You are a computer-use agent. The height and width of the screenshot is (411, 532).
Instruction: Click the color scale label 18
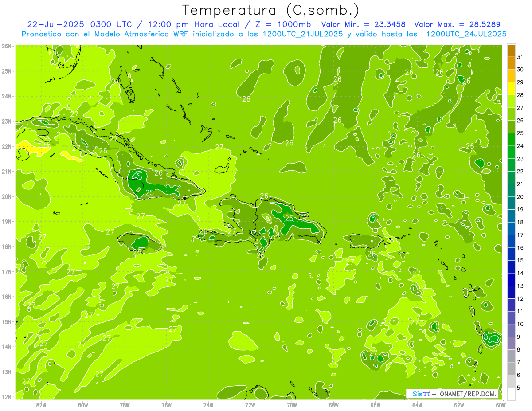pyautogui.click(x=520, y=222)
